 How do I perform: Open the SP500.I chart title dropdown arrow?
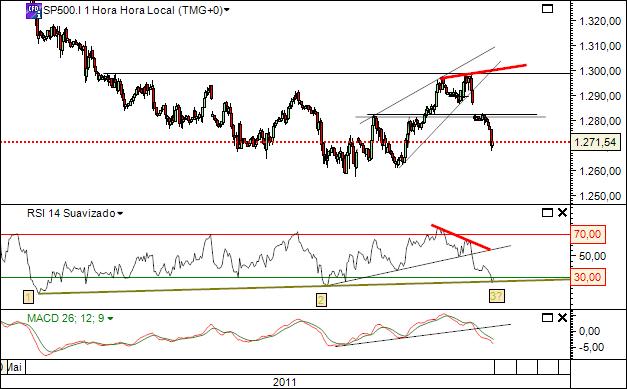pyautogui.click(x=227, y=10)
